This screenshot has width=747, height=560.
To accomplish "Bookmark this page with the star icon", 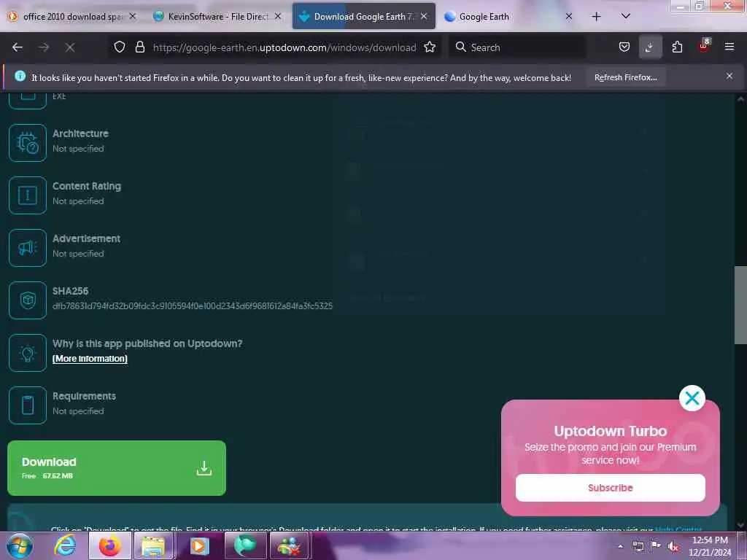I will point(430,47).
